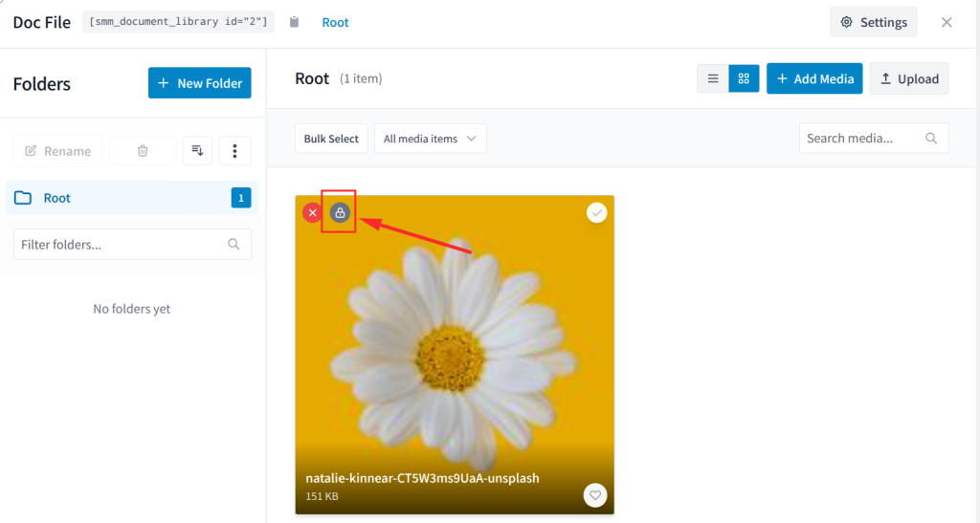This screenshot has height=523, width=980.
Task: Click the search media magnifier icon
Action: (x=931, y=138)
